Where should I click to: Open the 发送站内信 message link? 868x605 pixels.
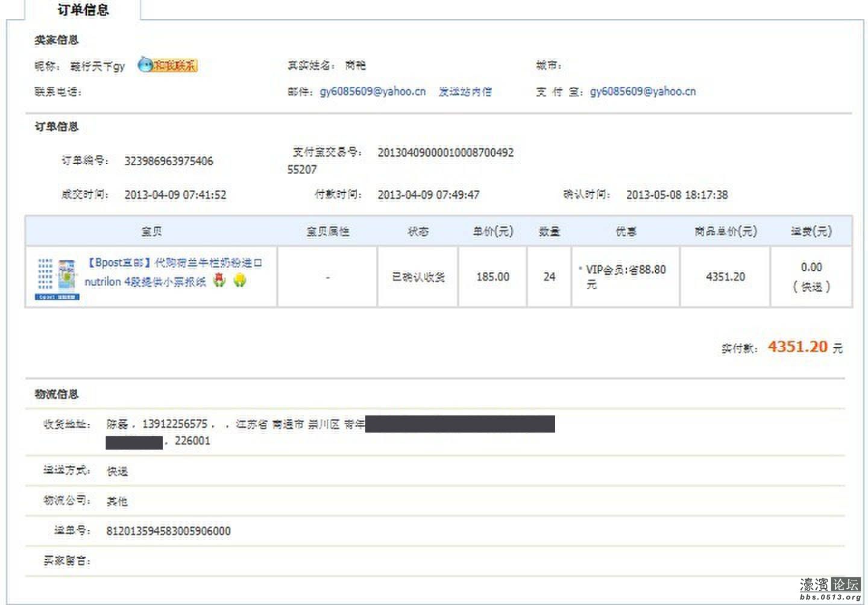coord(464,92)
